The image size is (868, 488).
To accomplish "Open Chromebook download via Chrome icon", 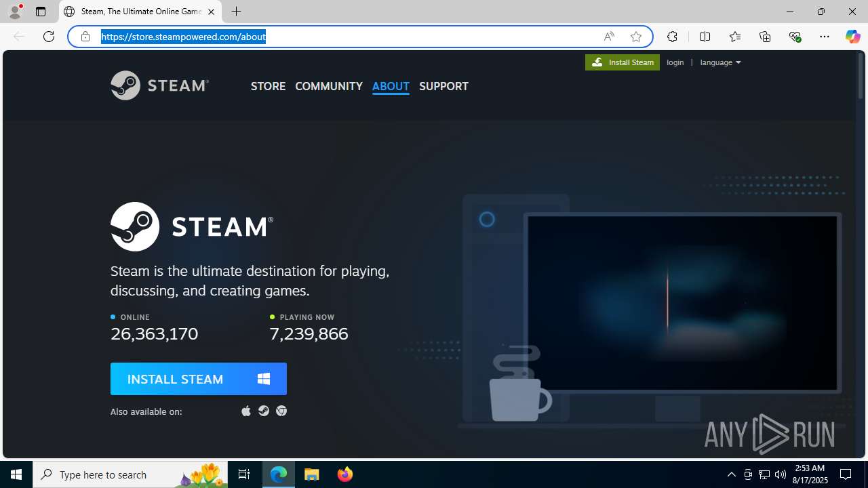I will pos(281,411).
